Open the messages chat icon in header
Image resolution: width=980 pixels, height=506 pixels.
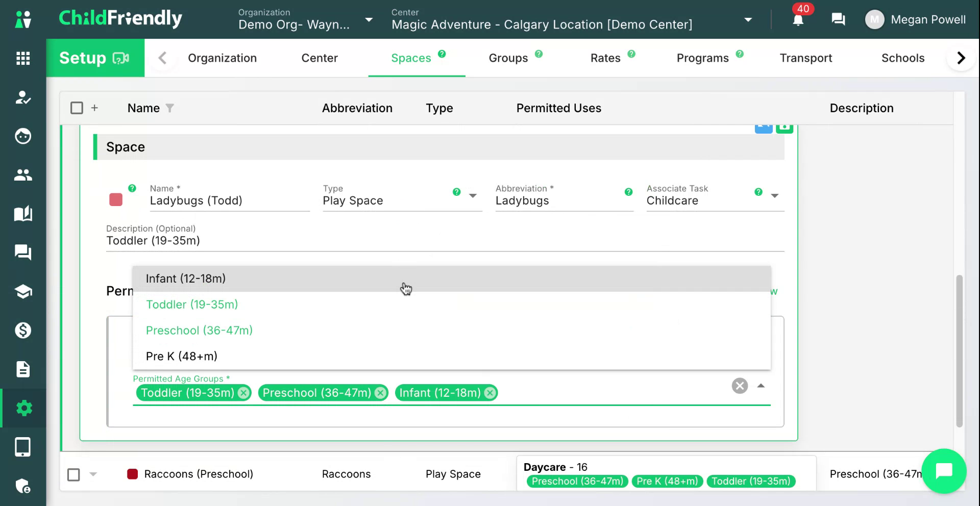coord(838,19)
